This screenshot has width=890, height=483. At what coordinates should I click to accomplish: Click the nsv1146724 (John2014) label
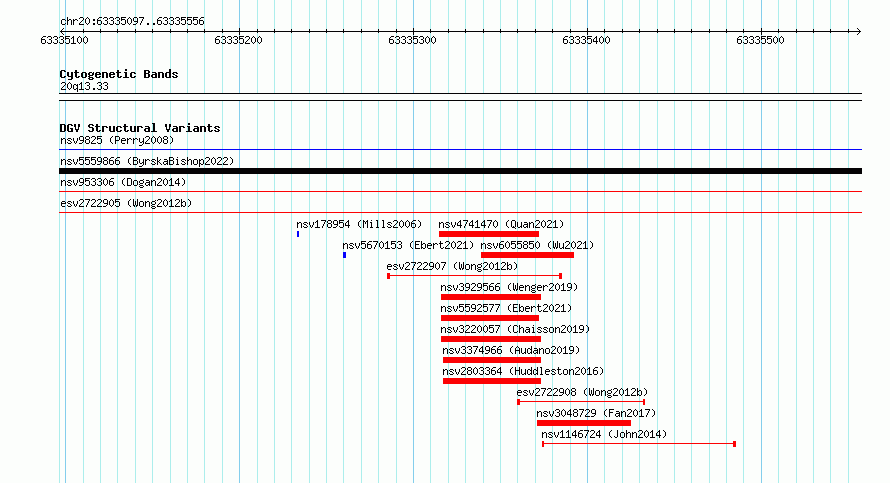pos(604,434)
